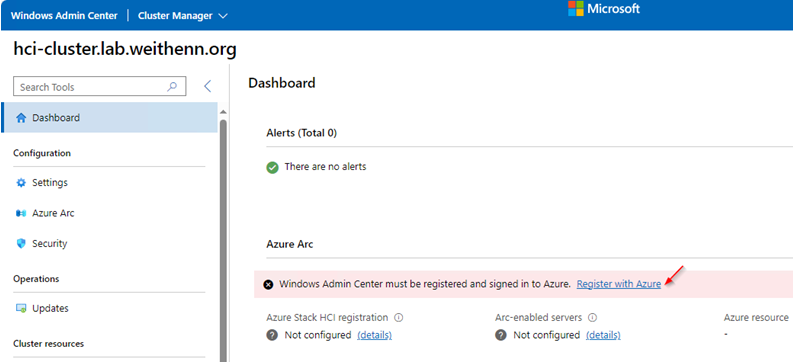This screenshot has height=364, width=793.
Task: Click the Settings gear icon
Action: coord(21,183)
